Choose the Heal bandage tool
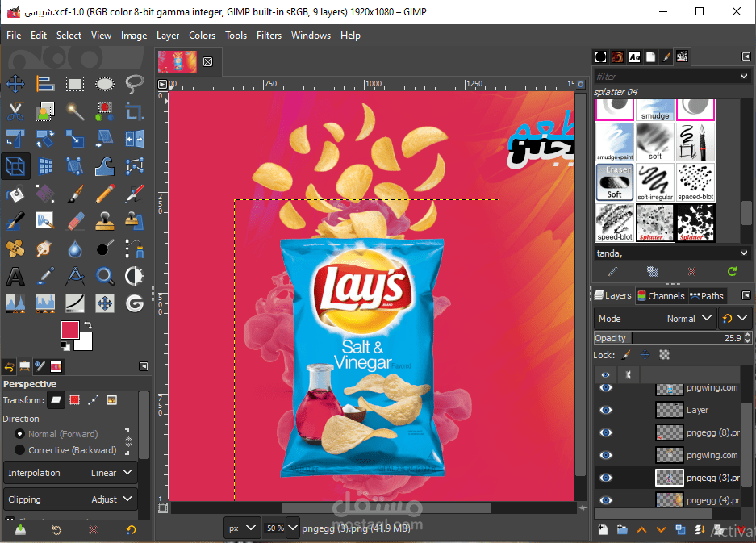 [15, 249]
